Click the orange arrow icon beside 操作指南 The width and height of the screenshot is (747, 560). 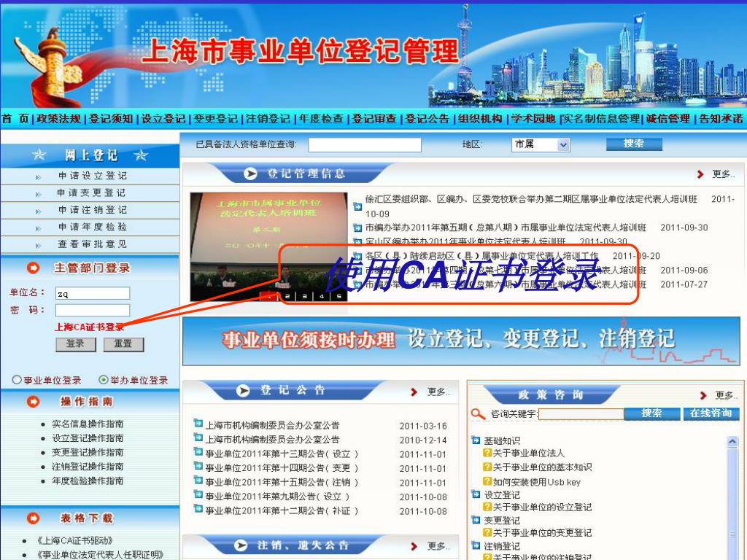(x=34, y=402)
